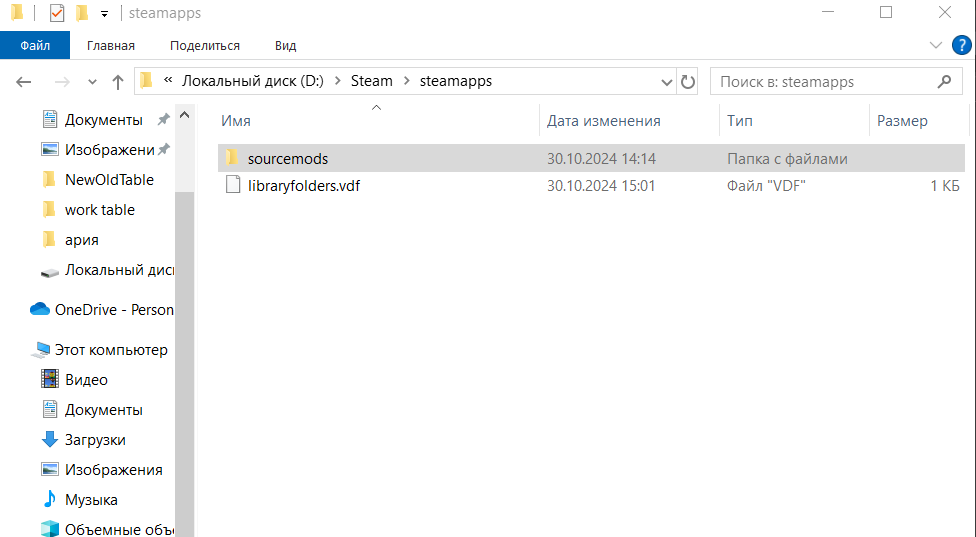
Task: Click the date 30.10.2024 15:01
Action: pos(601,185)
